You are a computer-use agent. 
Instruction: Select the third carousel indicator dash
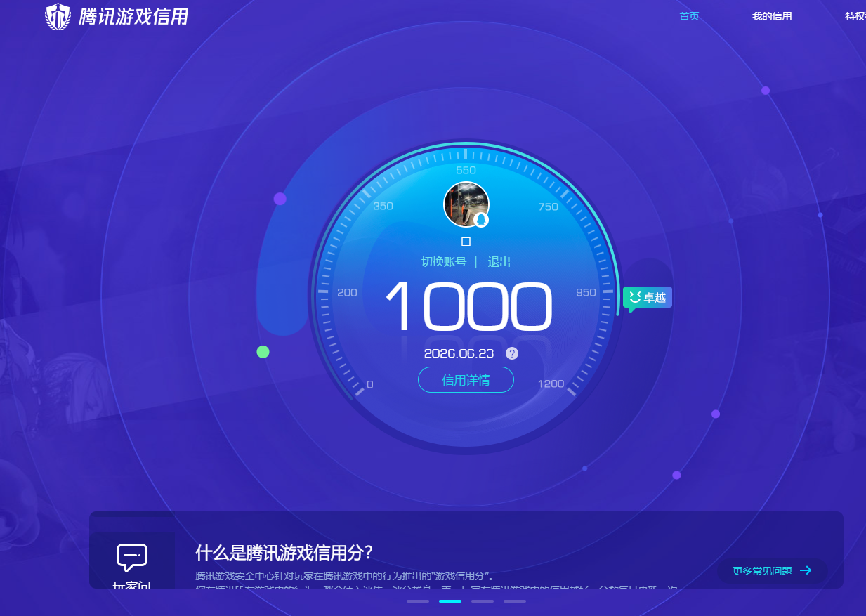point(483,601)
